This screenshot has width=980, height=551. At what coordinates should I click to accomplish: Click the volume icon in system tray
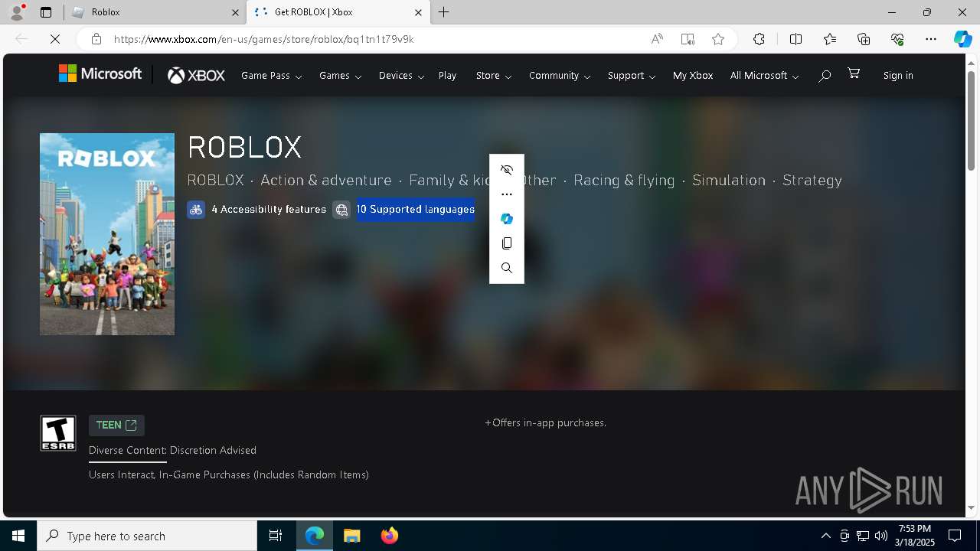(x=881, y=536)
